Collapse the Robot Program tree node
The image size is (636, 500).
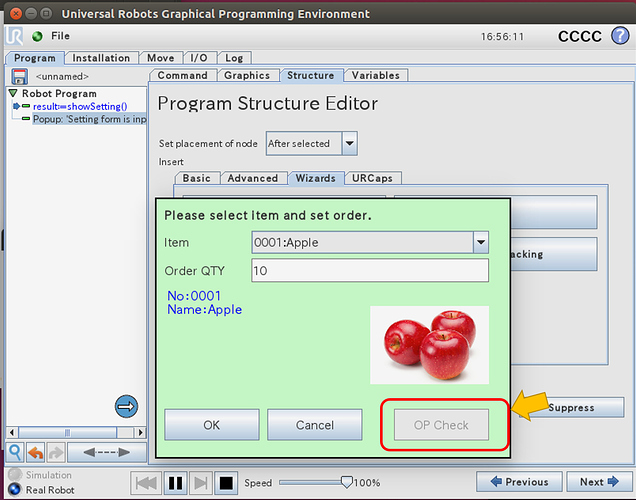point(13,93)
